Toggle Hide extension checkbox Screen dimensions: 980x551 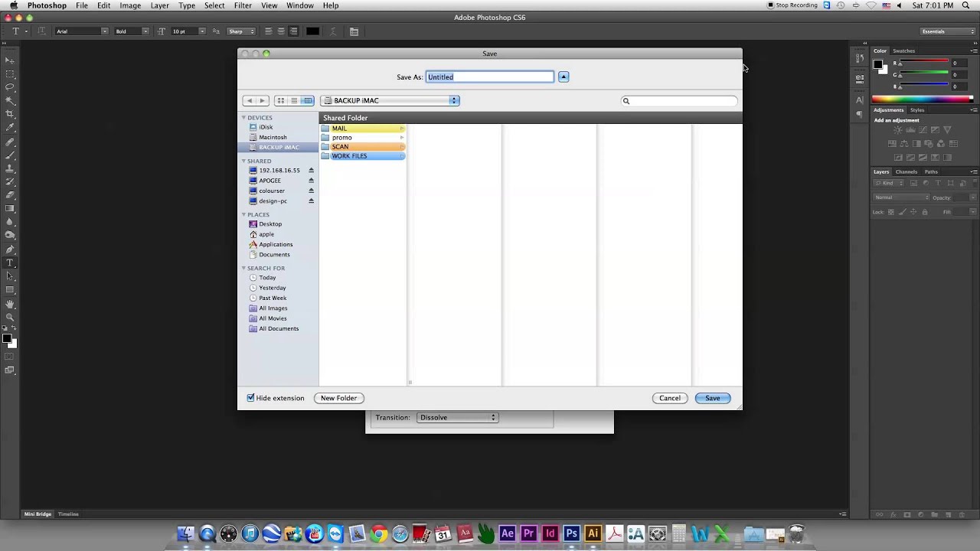[250, 398]
